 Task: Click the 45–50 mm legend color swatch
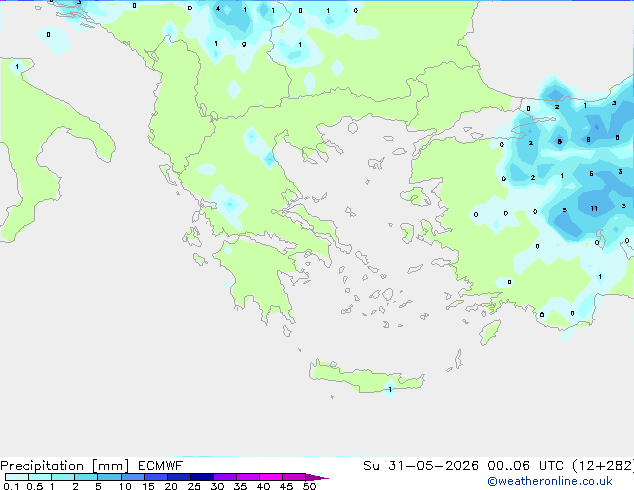point(294,477)
